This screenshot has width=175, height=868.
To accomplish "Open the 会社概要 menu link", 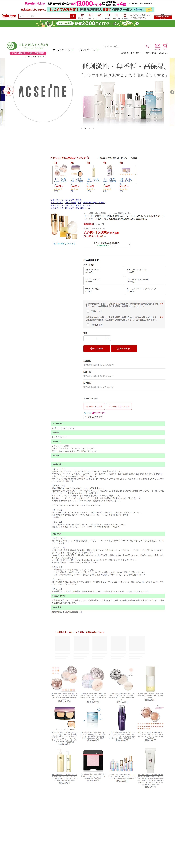I will coord(125,53).
